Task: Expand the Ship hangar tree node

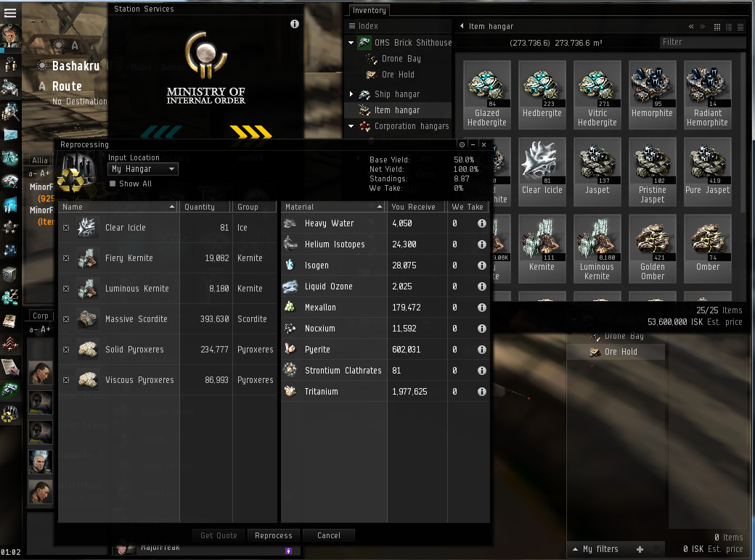Action: [x=351, y=94]
